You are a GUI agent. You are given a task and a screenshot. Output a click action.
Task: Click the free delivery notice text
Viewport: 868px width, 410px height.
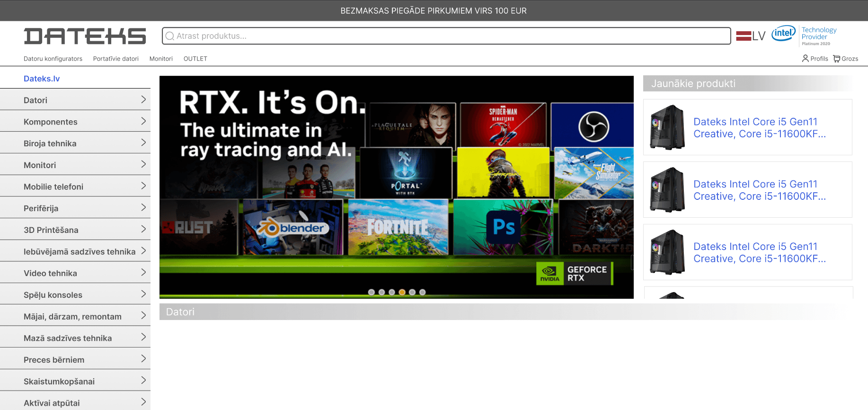(x=434, y=10)
